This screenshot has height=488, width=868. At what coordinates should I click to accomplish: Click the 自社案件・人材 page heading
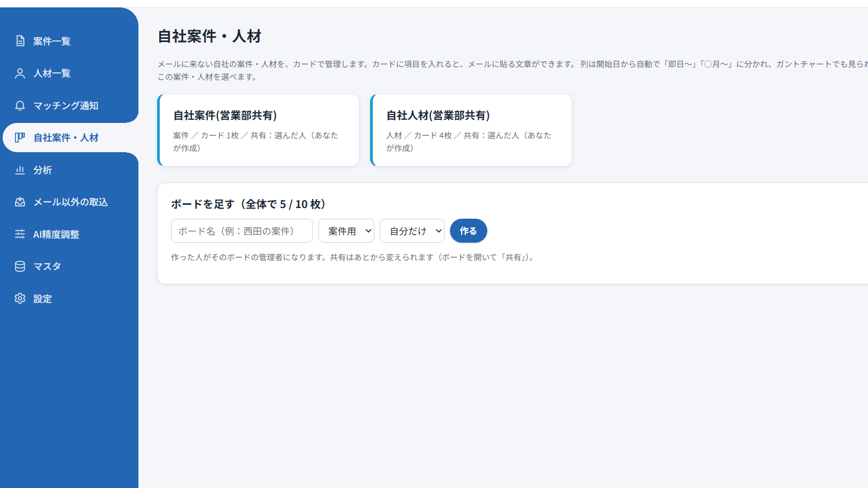209,36
